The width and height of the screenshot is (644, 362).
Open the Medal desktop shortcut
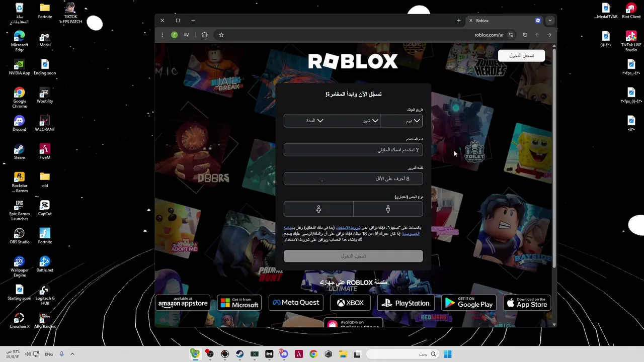pyautogui.click(x=45, y=40)
